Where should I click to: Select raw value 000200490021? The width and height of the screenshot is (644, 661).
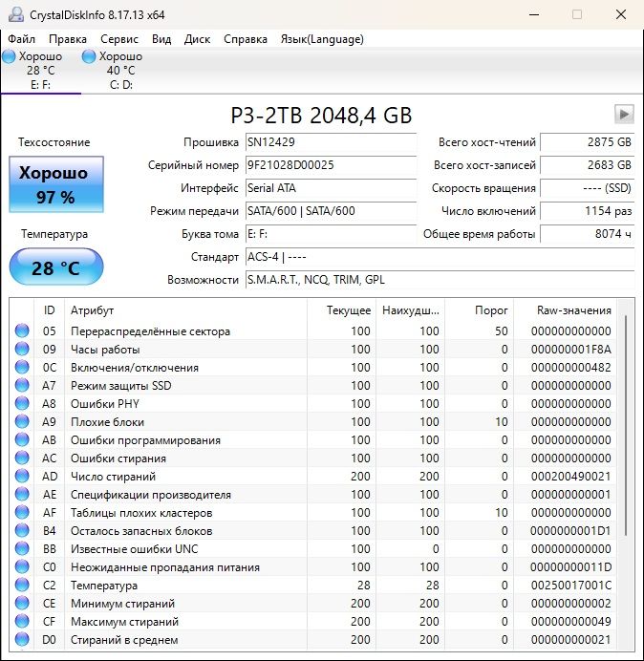click(571, 477)
